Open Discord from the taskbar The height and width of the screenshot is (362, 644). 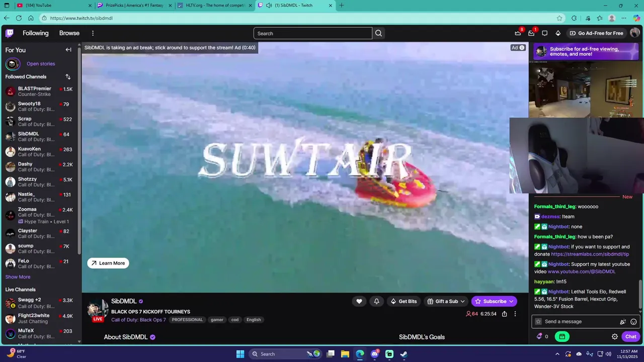pyautogui.click(x=375, y=354)
